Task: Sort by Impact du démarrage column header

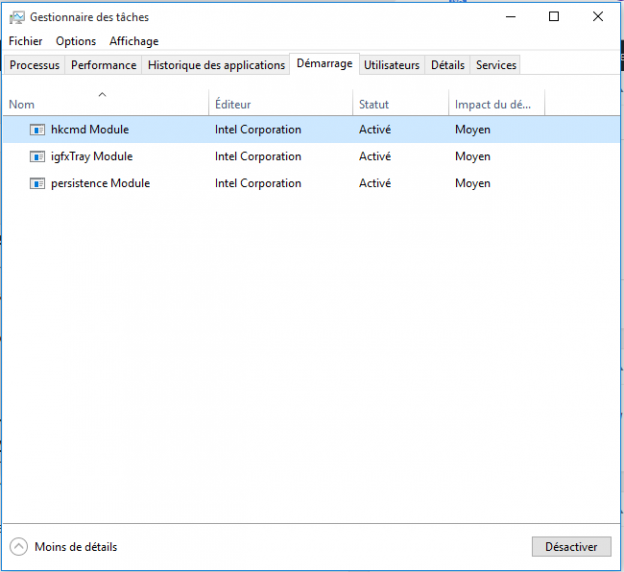Action: click(494, 104)
